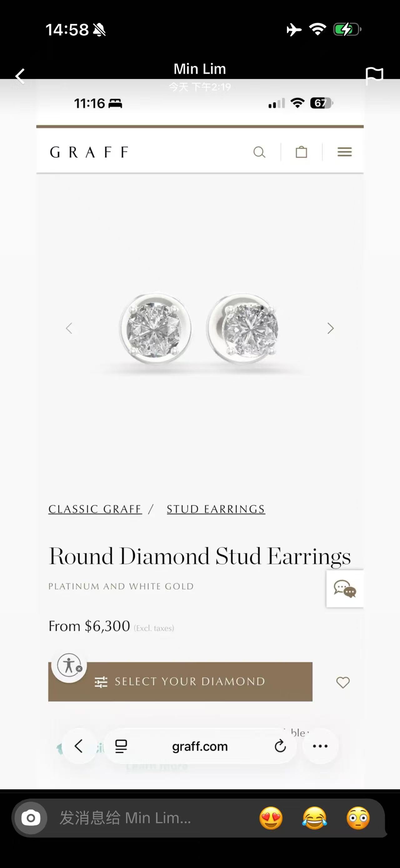Screen dimensions: 400x868
Task: Show the next earring image
Action: [331, 328]
